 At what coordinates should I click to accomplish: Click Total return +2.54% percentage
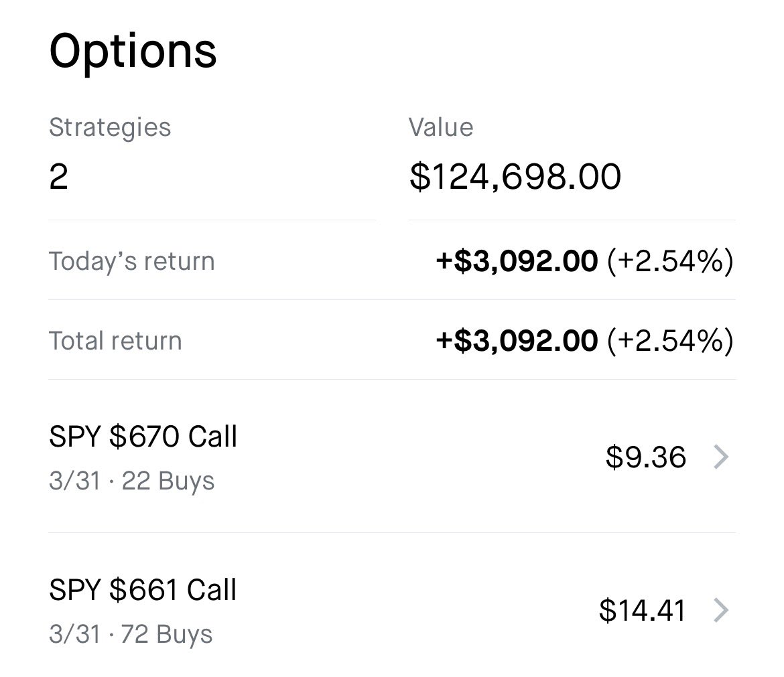pyautogui.click(x=670, y=341)
